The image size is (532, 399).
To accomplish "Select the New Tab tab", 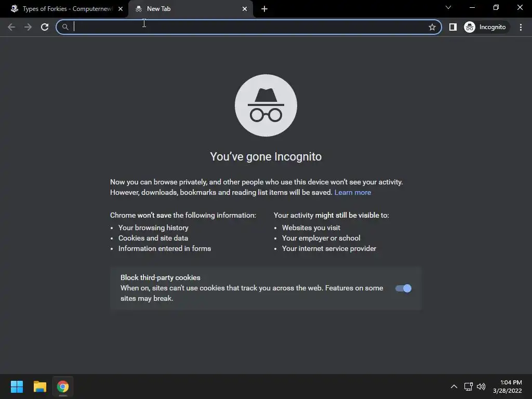I will [x=191, y=9].
